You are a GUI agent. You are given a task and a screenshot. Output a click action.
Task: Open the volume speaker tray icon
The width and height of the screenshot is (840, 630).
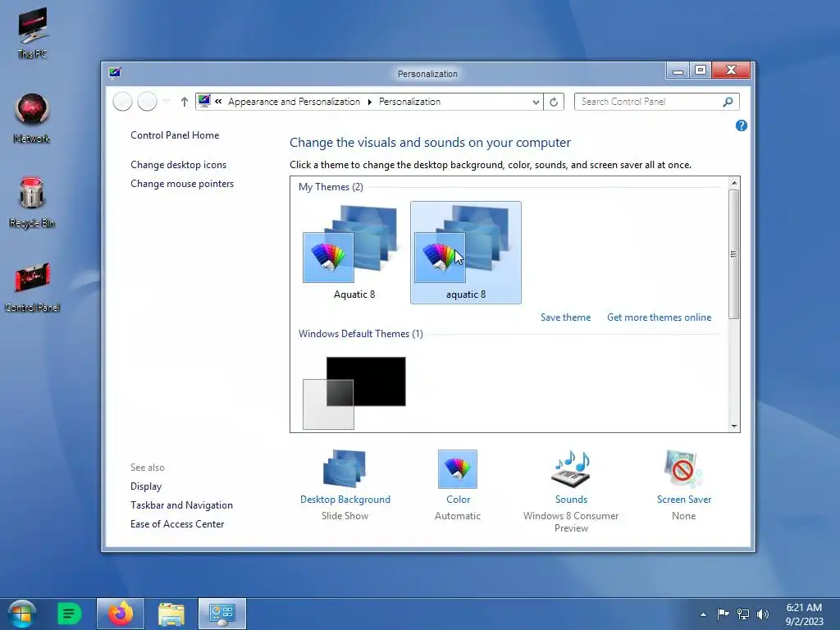[x=763, y=614]
